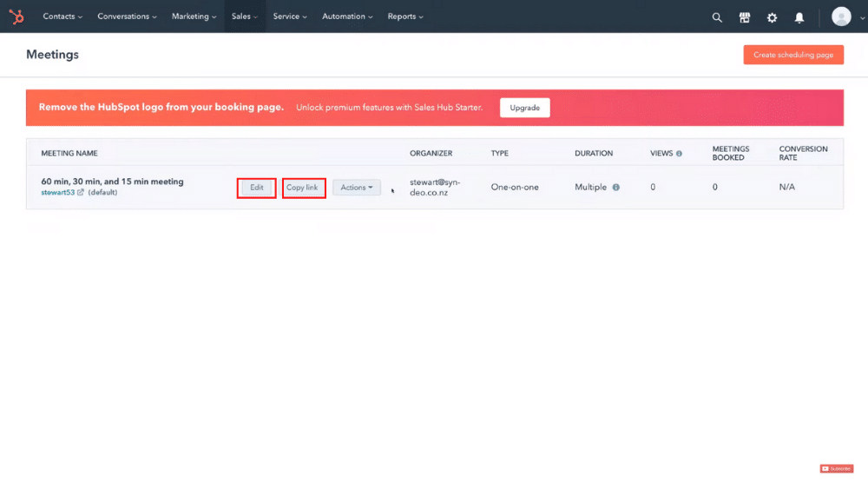
Task: Expand the Contacts menu
Action: click(62, 17)
